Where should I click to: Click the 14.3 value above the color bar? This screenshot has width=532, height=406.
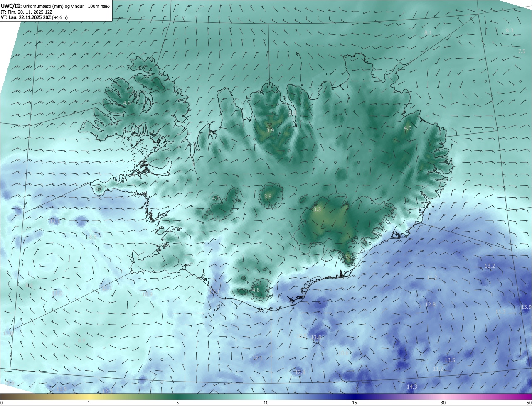coord(412,386)
